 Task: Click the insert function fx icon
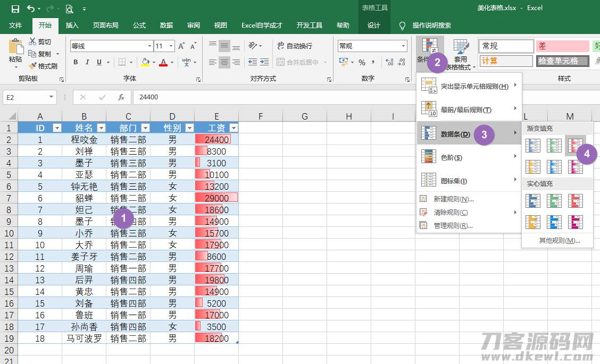click(x=121, y=97)
